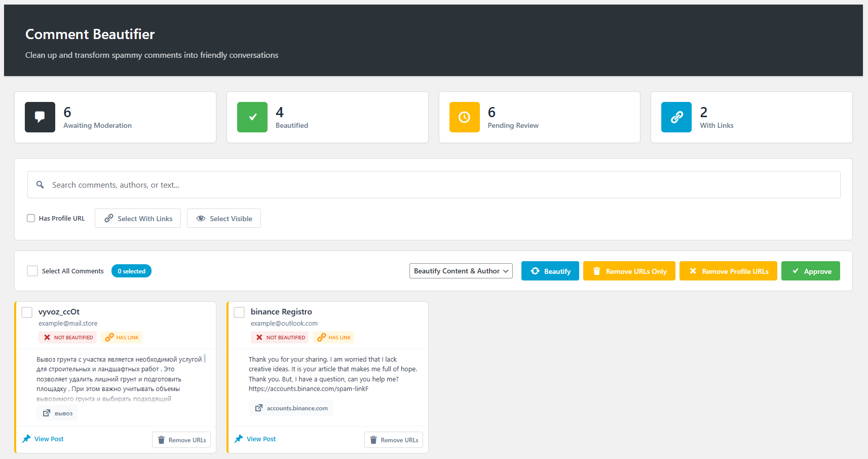Click the yellow Pending Review clock icon
The image size is (868, 459).
(465, 117)
